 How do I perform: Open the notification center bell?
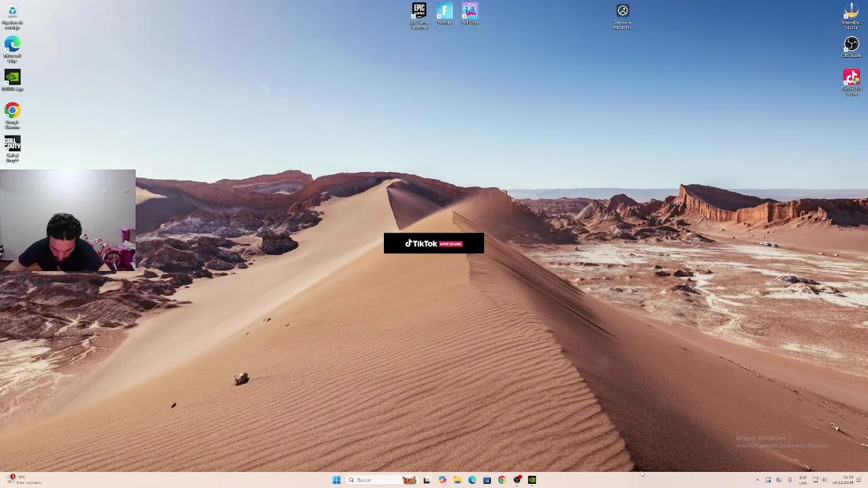click(x=859, y=480)
